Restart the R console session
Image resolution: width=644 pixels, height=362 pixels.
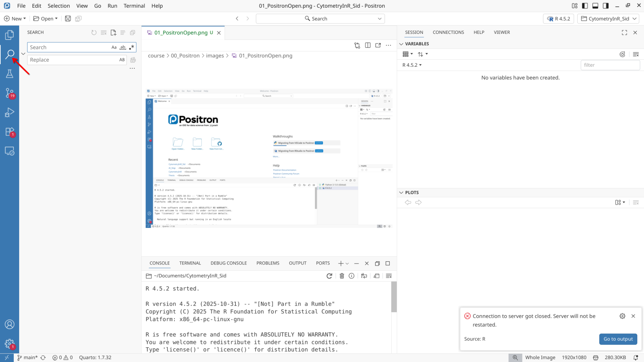pyautogui.click(x=329, y=276)
